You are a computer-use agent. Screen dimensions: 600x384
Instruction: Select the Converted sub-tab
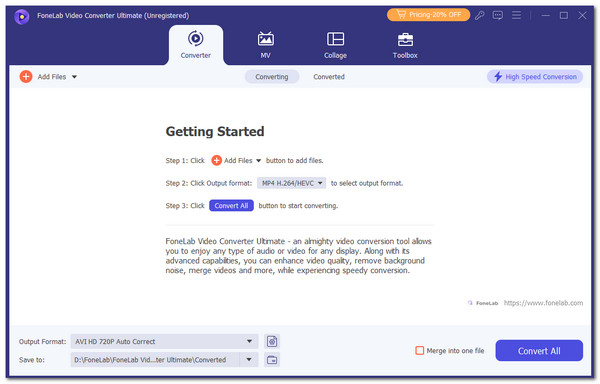click(x=329, y=77)
